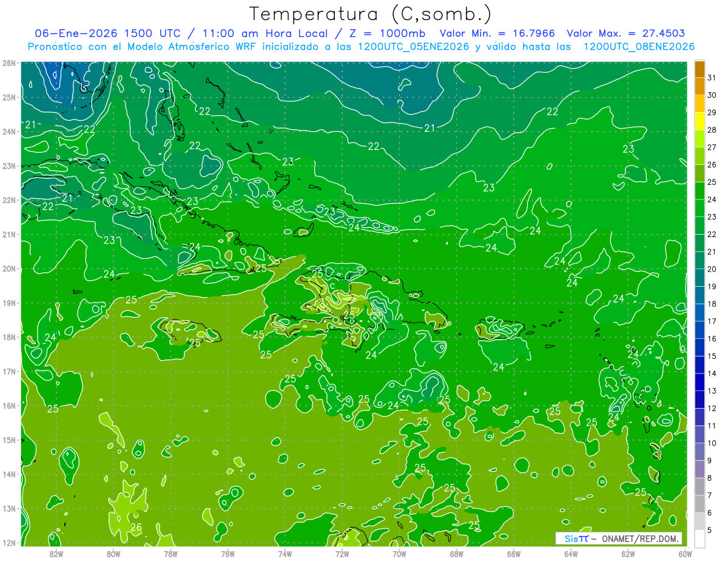Screen dimensions: 728x562
Task: Click the legend value "15"
Action: pos(712,356)
